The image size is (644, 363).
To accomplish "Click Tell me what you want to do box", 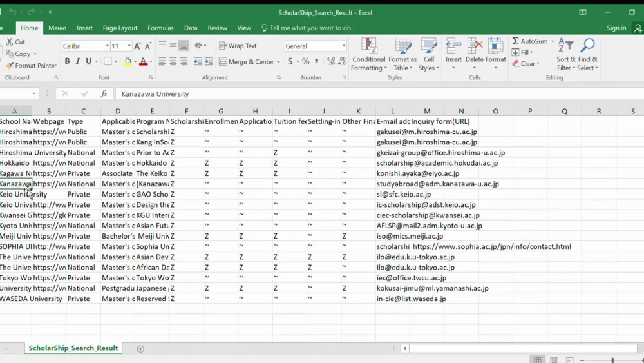I will click(x=308, y=28).
